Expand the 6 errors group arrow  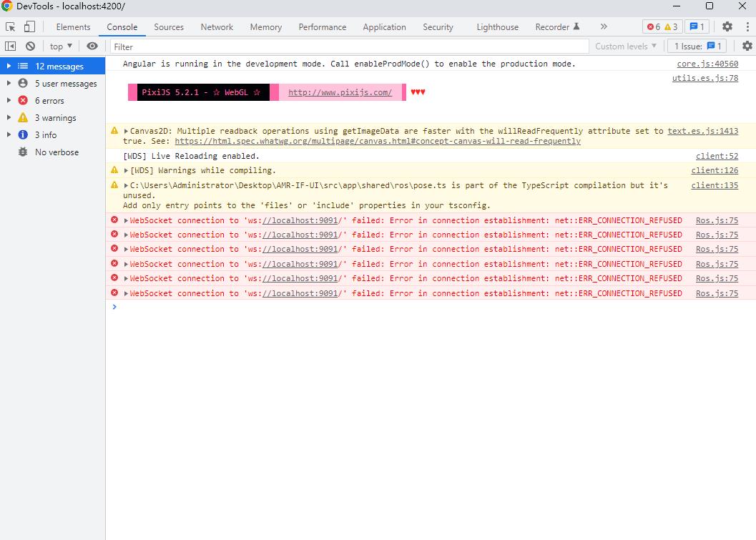(8, 100)
